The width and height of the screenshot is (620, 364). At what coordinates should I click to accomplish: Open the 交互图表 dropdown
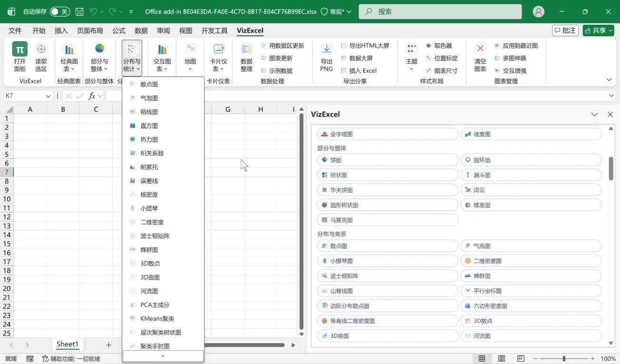(162, 57)
